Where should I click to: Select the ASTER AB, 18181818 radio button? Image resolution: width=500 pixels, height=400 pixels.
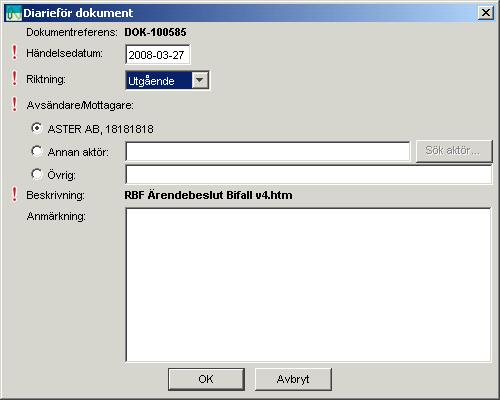coord(37,128)
